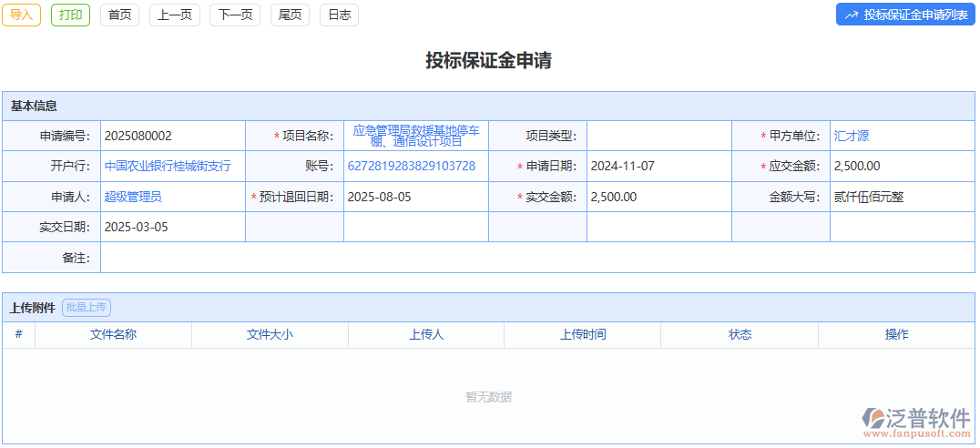Click the 开户行 label
The height and width of the screenshot is (448, 980).
pos(71,166)
